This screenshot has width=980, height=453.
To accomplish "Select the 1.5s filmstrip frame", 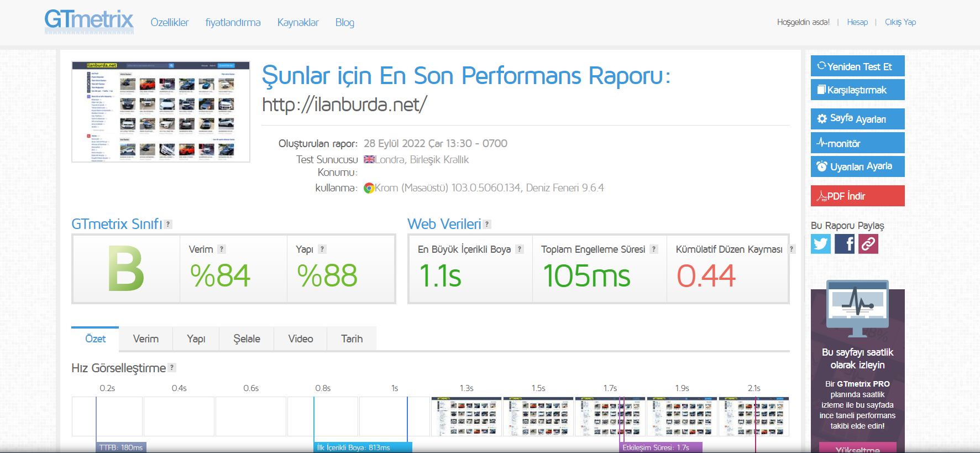I will coord(538,416).
